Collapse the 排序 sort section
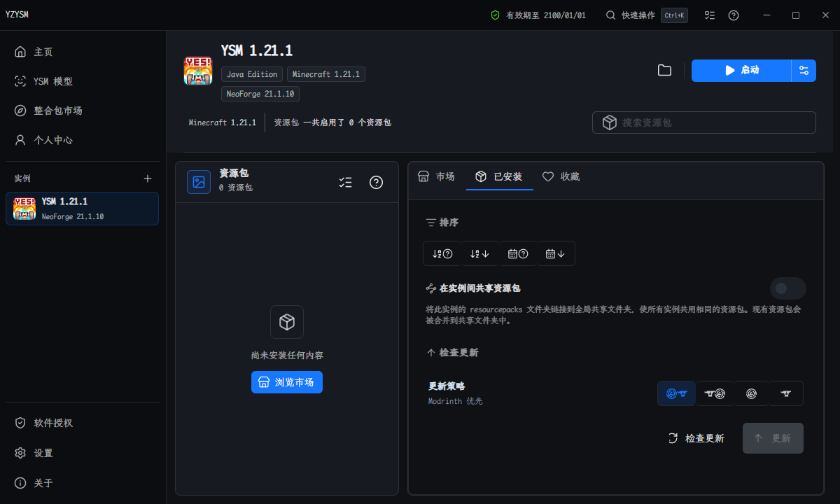Image resolution: width=840 pixels, height=504 pixels. coord(442,223)
